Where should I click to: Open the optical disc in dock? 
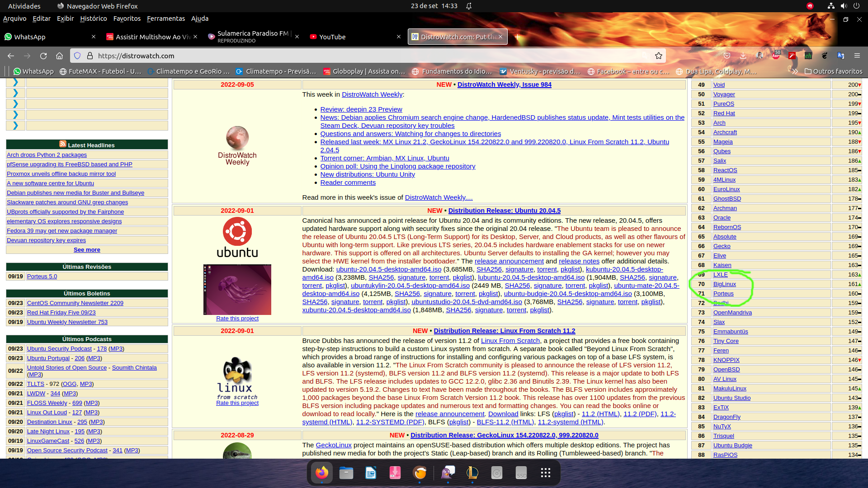pos(497,473)
